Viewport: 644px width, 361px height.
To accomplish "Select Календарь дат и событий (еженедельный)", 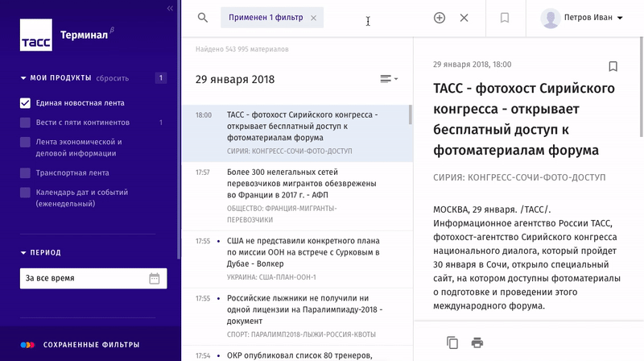I will [x=25, y=193].
